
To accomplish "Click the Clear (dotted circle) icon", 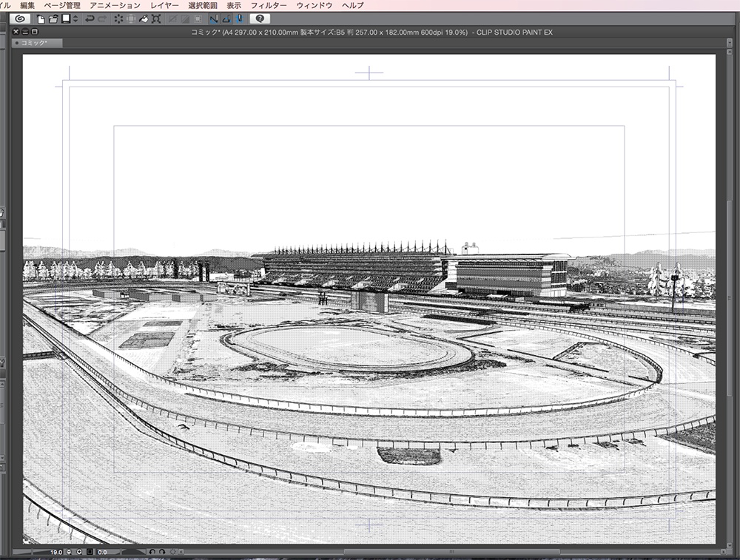I will click(118, 19).
